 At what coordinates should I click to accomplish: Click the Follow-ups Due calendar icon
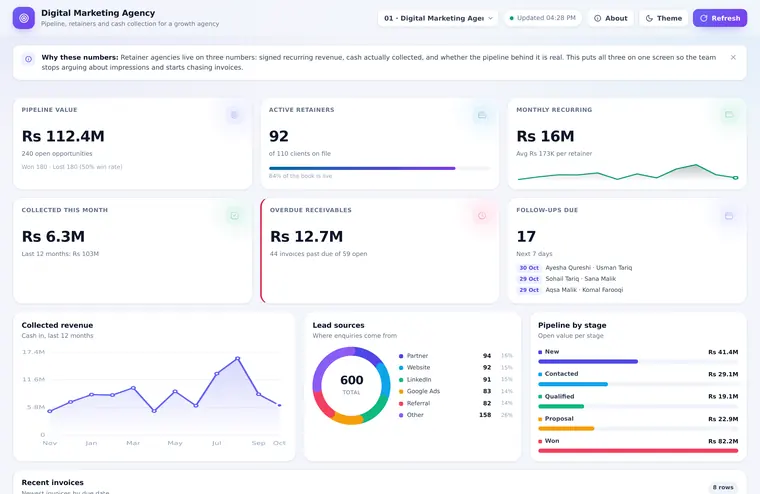coord(728,216)
